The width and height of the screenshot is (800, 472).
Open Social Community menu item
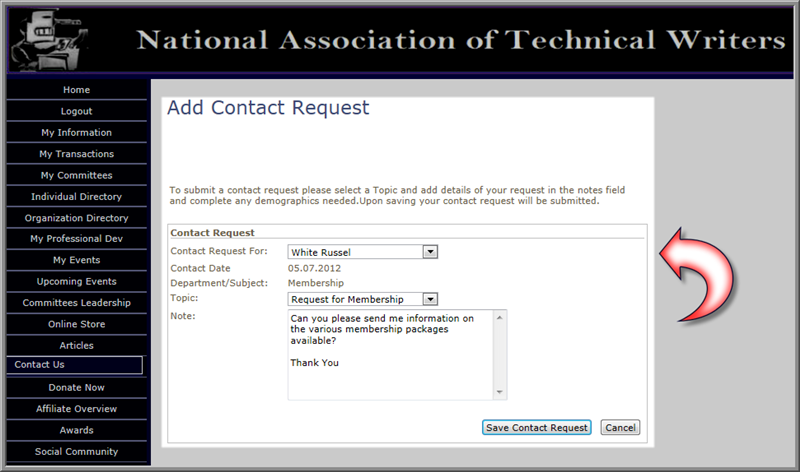tap(77, 452)
